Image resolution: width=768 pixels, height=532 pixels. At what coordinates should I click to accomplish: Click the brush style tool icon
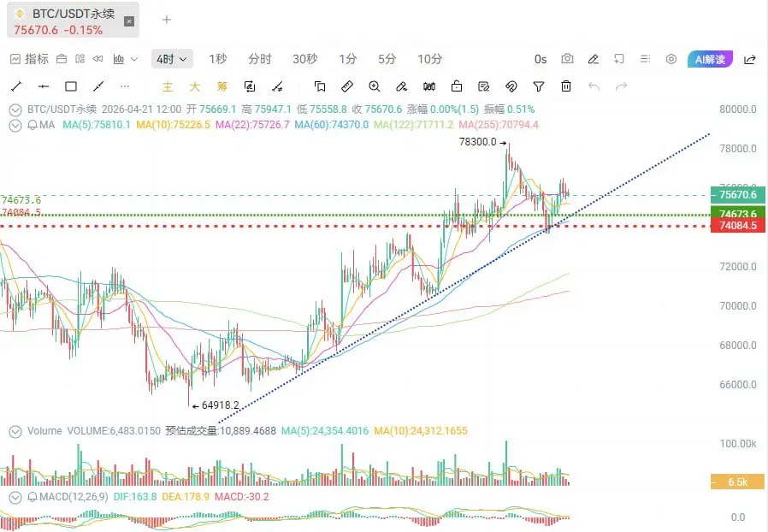(402, 86)
